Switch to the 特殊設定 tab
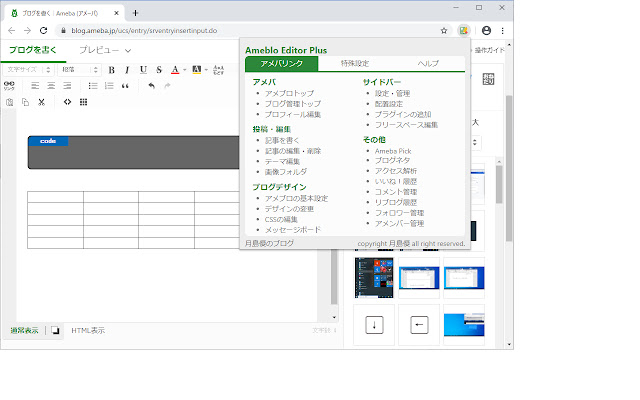640x400 pixels. pos(355,64)
